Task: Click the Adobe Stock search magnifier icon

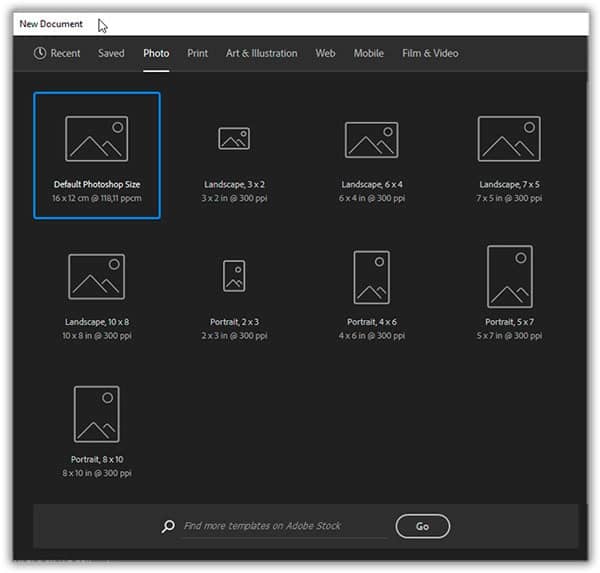Action: [168, 526]
